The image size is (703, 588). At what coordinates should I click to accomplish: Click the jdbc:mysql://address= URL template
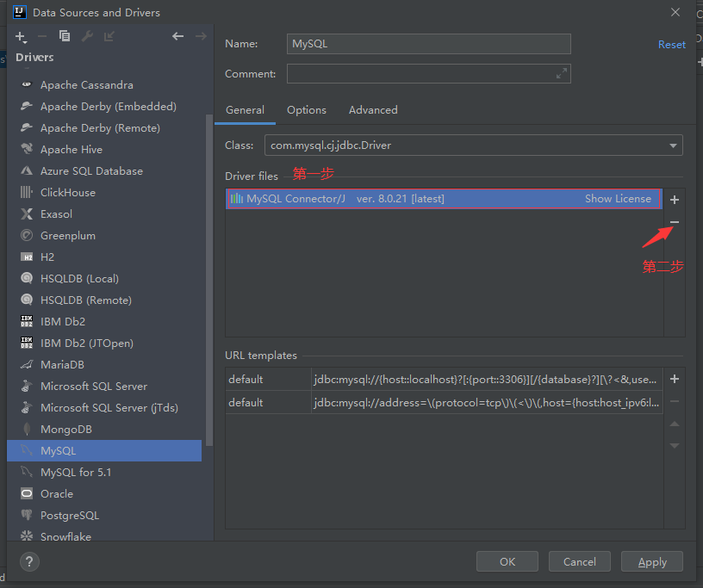[x=487, y=402]
